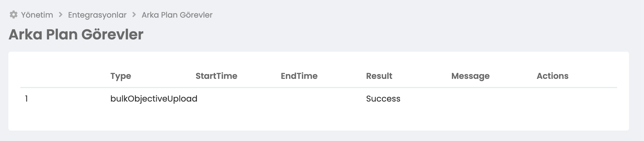The image size is (644, 141).
Task: Open the Entegrasyonlar breadcrumb link
Action: pyautogui.click(x=97, y=15)
